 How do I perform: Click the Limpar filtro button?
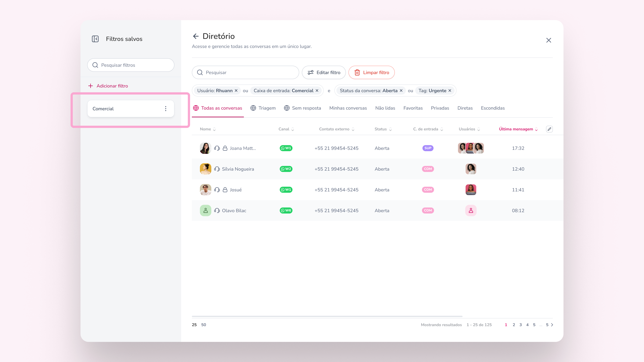tap(371, 72)
